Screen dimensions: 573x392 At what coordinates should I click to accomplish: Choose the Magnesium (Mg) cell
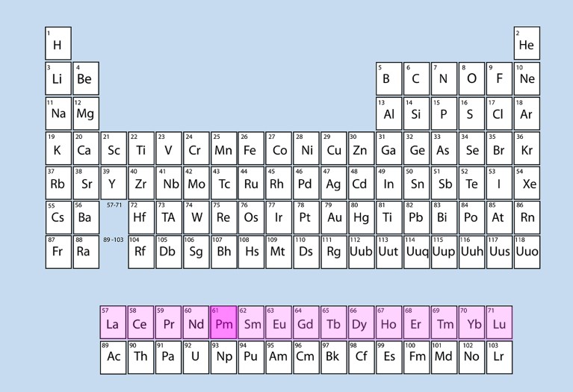coord(85,112)
